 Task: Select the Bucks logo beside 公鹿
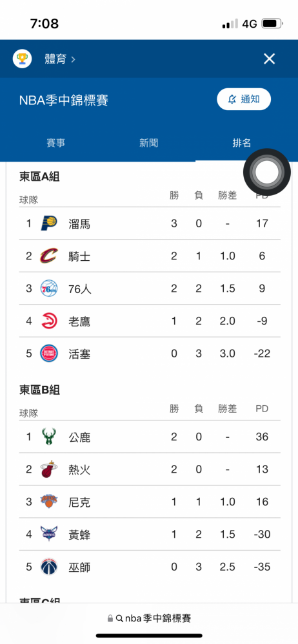(49, 437)
